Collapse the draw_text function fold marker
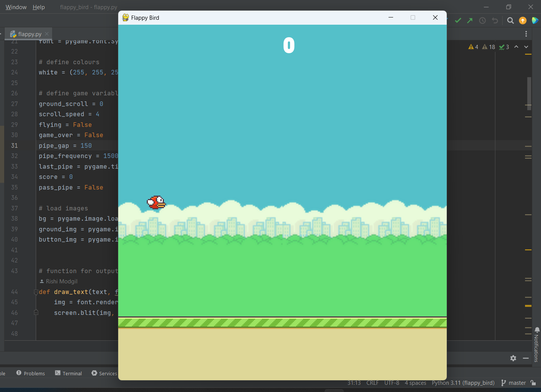The image size is (541, 392). pos(36,292)
